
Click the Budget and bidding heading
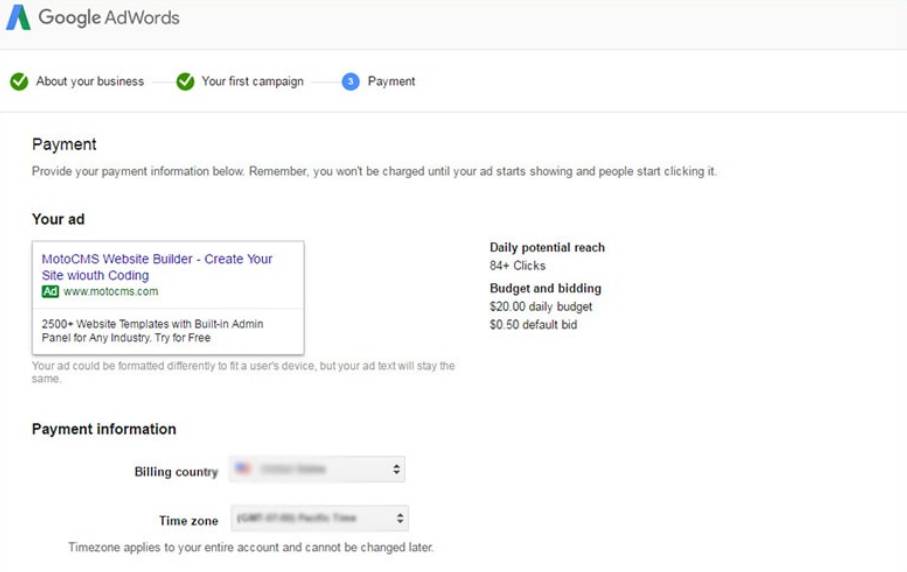coord(545,289)
